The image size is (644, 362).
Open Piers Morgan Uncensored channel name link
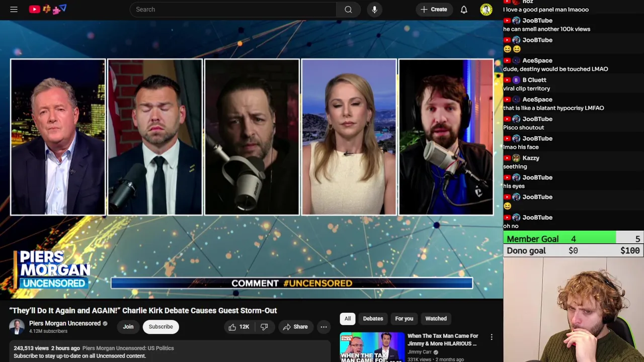65,323
